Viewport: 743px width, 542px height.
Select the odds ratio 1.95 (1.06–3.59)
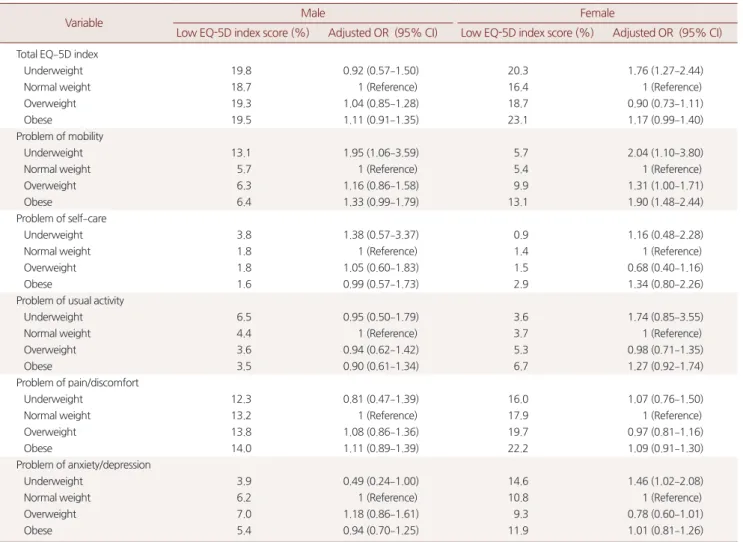tap(381, 153)
